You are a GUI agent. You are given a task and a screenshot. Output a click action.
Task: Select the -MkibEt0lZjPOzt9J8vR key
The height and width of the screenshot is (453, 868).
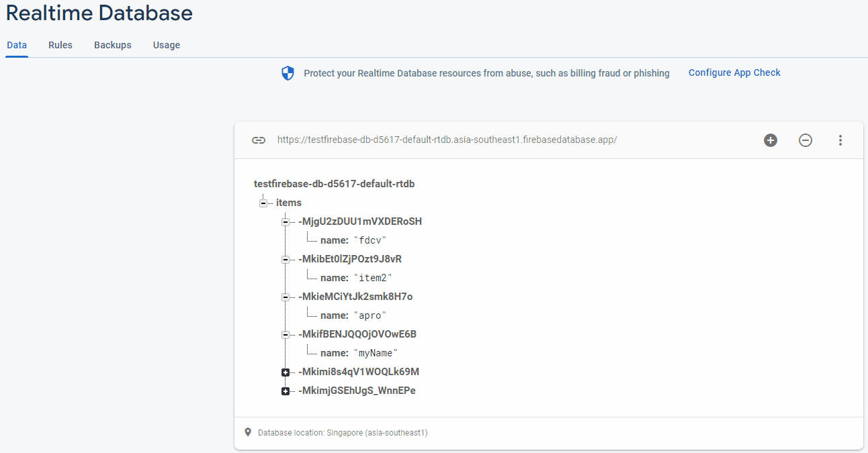(350, 259)
